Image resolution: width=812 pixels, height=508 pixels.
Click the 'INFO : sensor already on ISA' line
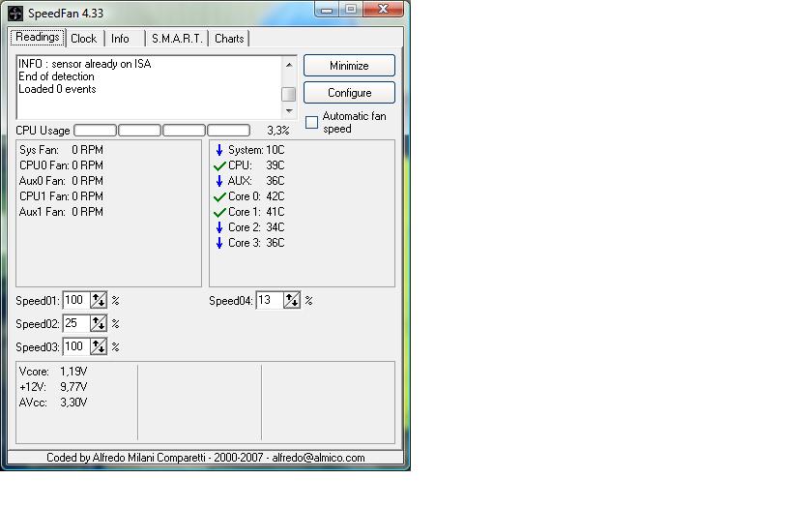click(x=85, y=64)
